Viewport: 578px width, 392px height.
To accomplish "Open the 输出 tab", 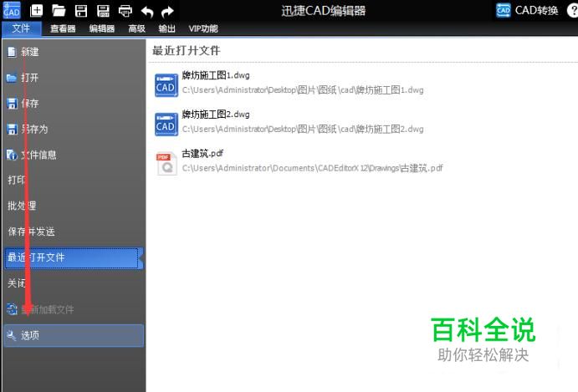I will click(x=167, y=28).
